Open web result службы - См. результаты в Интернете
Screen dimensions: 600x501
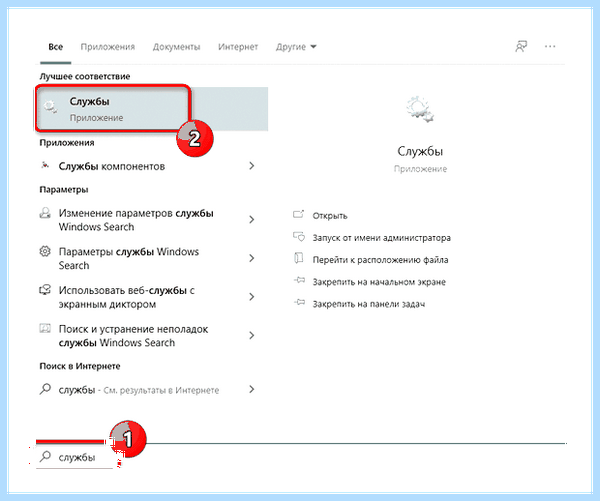click(x=139, y=390)
